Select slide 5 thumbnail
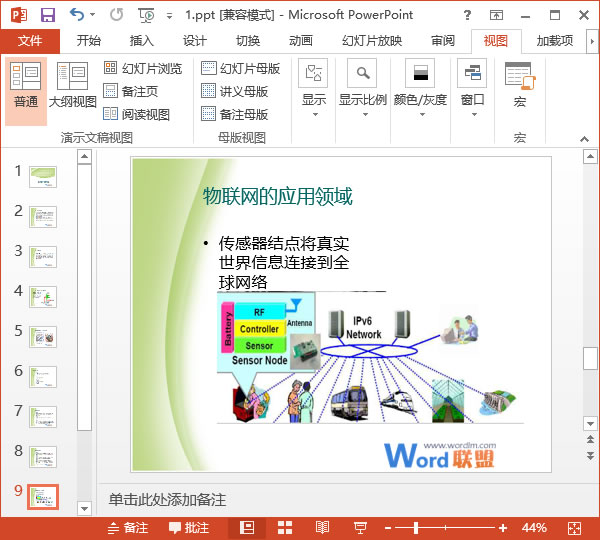600x540 pixels. [x=43, y=337]
